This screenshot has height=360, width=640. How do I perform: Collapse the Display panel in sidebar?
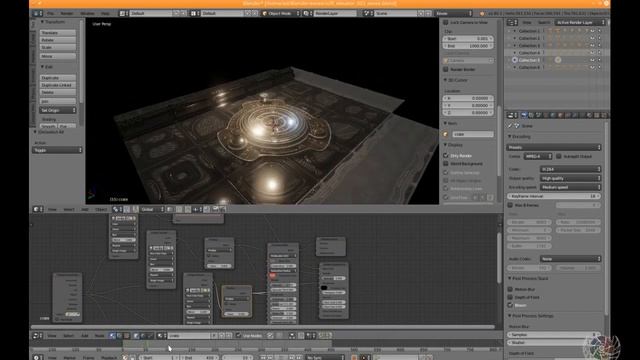(446, 144)
